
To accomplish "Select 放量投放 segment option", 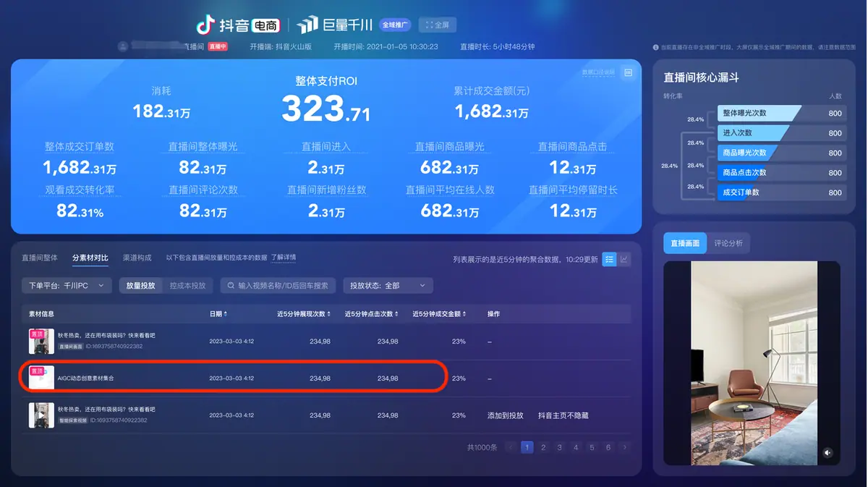I will click(x=140, y=285).
